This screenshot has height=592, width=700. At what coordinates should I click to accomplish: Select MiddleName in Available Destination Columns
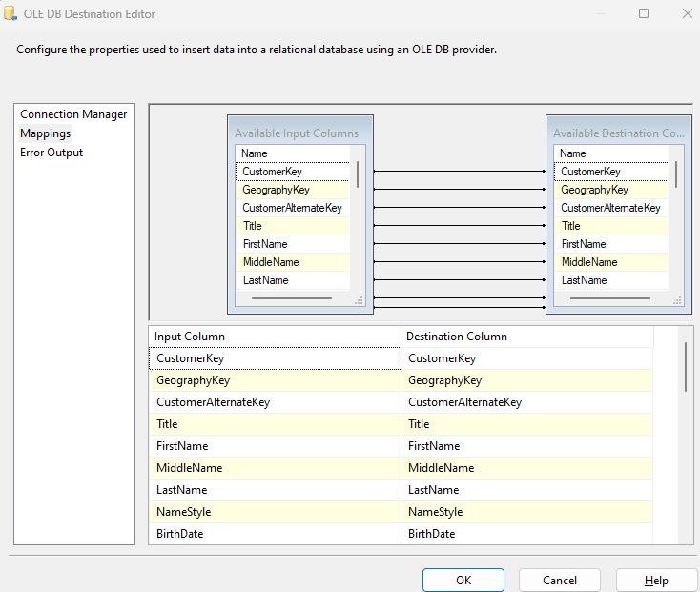click(610, 262)
